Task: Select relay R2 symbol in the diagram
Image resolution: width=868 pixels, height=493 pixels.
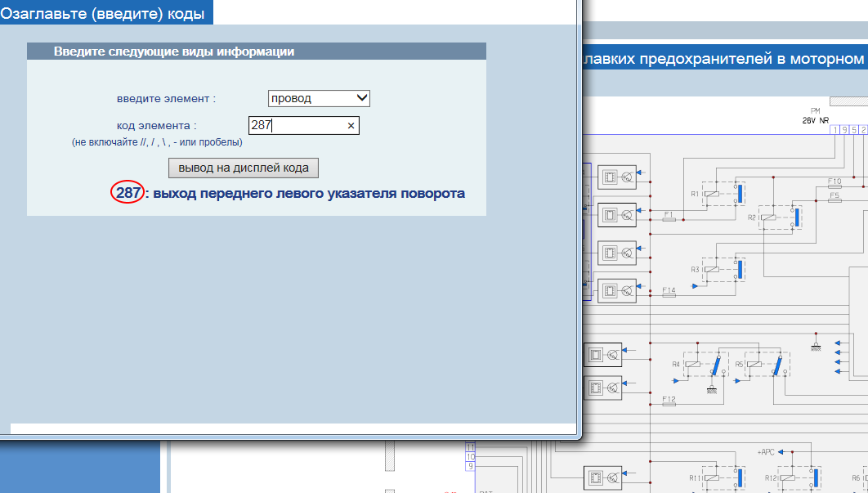Action: click(x=780, y=217)
